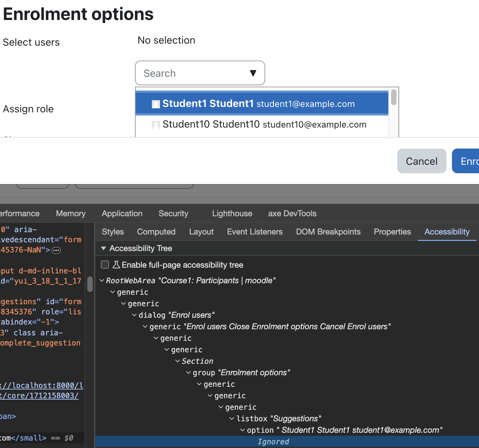Click the ellipsis badge in the HTML code

tap(56, 250)
